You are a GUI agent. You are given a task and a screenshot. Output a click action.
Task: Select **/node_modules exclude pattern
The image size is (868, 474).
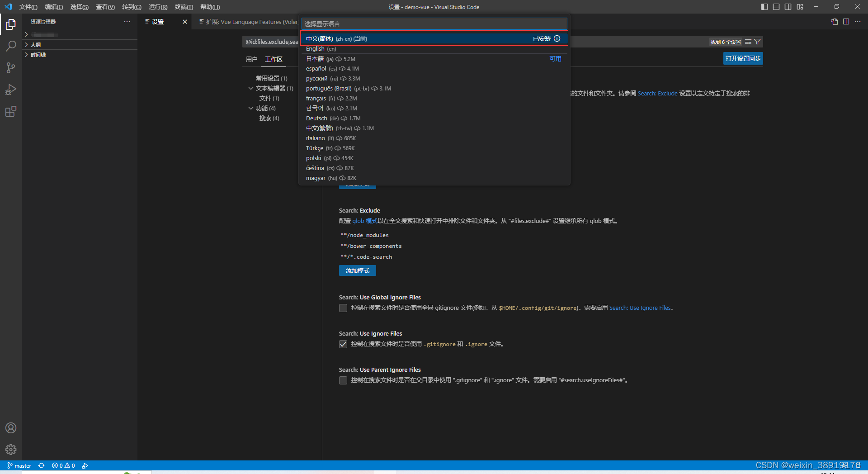[x=364, y=235]
